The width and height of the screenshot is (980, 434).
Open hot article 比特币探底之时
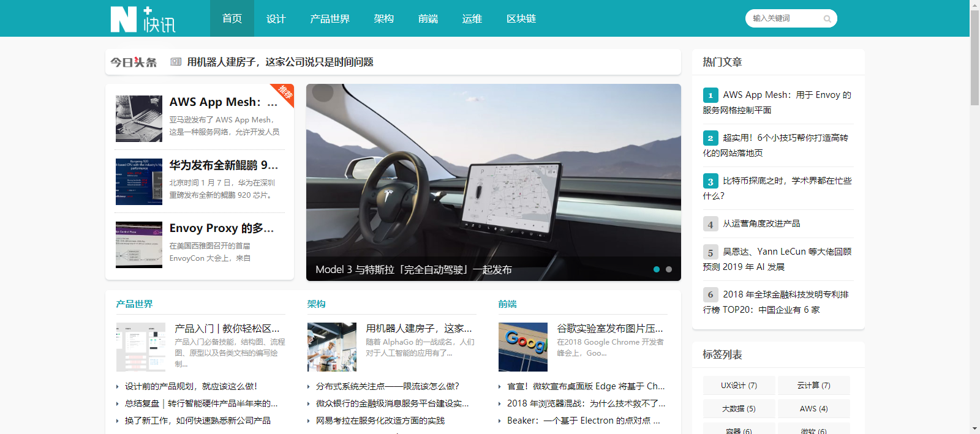[777, 189]
